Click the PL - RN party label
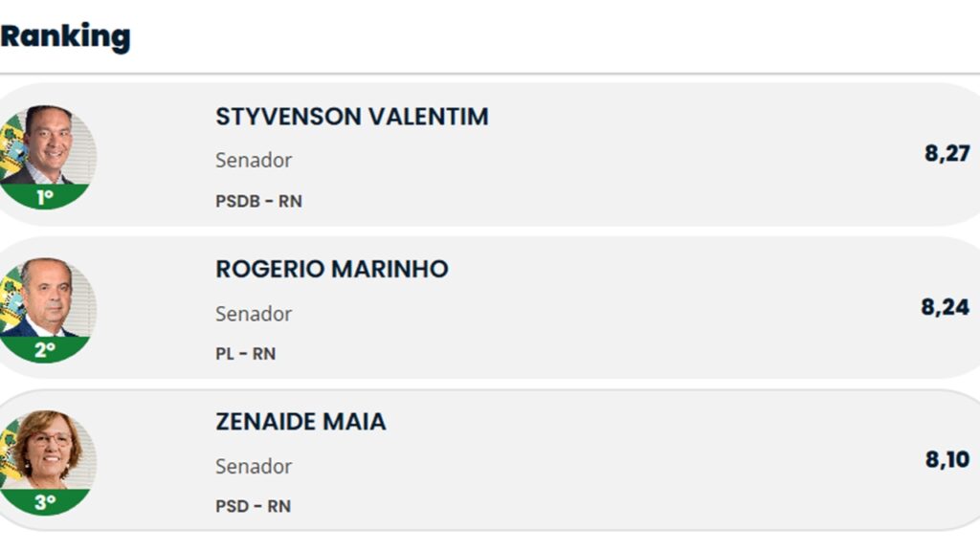The width and height of the screenshot is (980, 551). point(246,354)
